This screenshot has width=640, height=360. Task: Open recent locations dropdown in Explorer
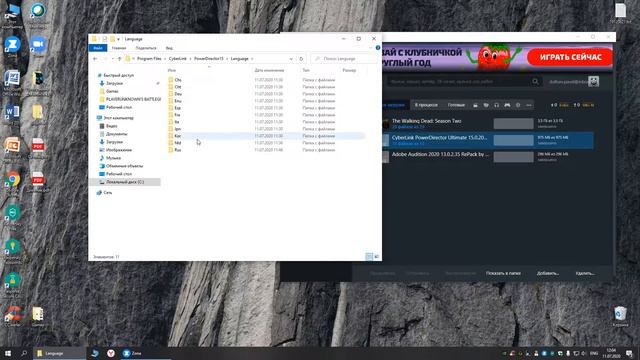[x=113, y=59]
